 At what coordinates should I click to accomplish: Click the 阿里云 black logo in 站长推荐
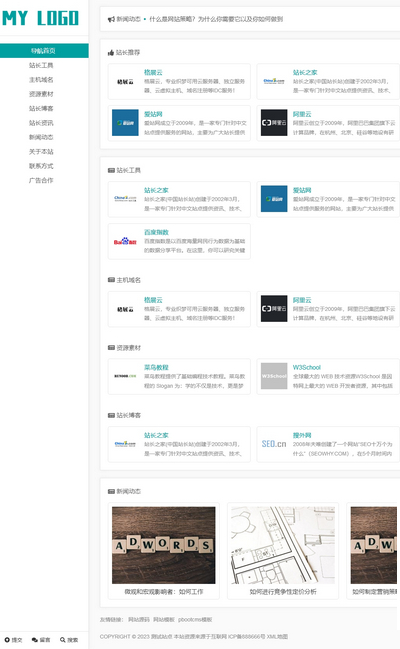[x=274, y=123]
